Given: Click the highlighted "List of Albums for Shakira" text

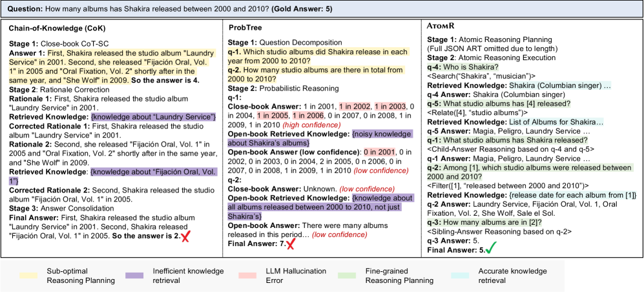Looking at the screenshot, I should coord(556,122).
